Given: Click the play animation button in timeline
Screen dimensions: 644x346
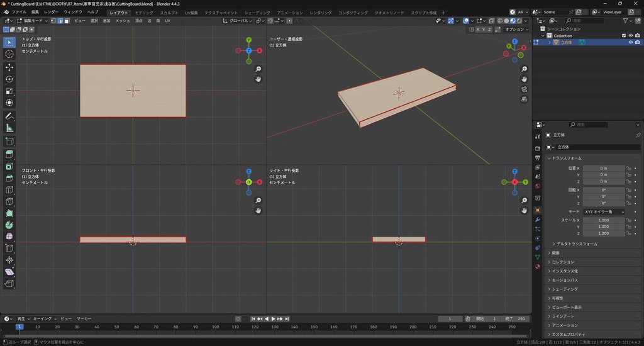Looking at the screenshot, I should pyautogui.click(x=273, y=319).
